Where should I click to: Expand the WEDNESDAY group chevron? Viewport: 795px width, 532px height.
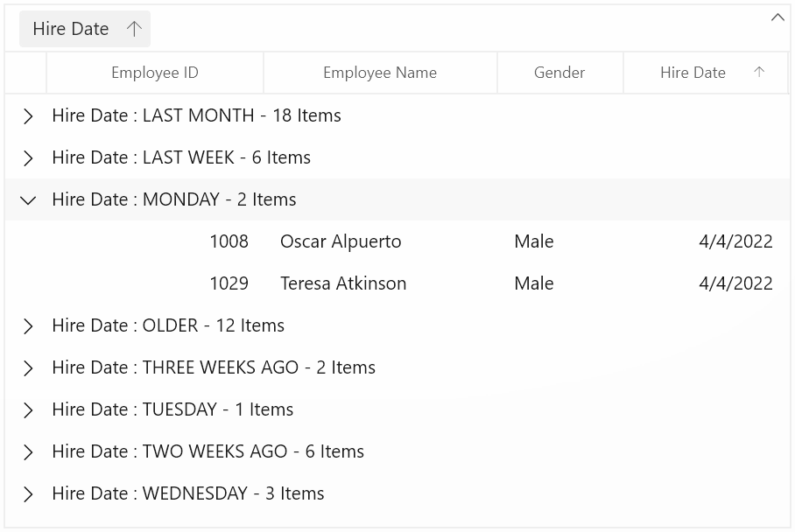pos(28,494)
